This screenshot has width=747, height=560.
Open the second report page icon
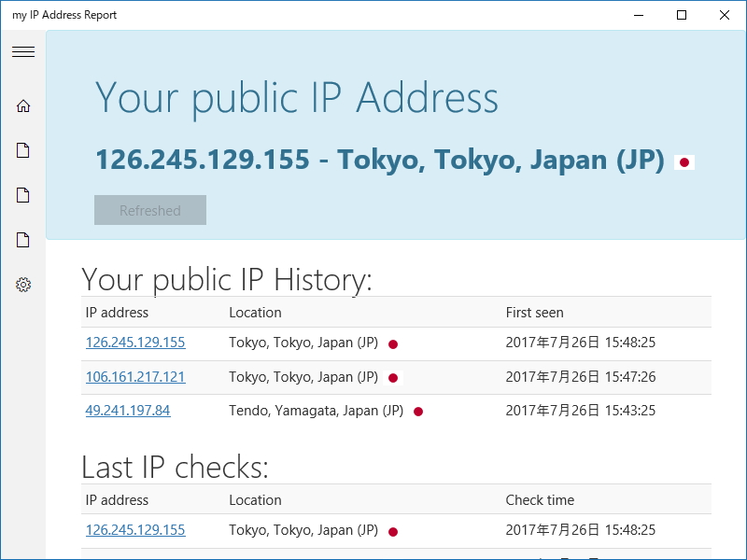(22, 194)
